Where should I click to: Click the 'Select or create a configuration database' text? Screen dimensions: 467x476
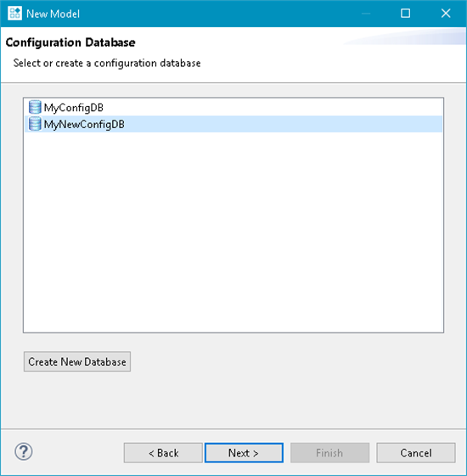coord(107,63)
